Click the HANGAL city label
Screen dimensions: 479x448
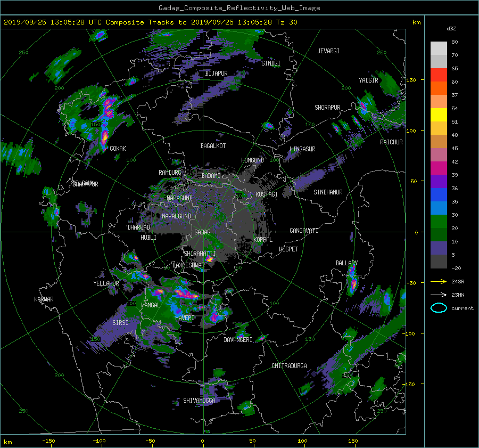click(150, 305)
